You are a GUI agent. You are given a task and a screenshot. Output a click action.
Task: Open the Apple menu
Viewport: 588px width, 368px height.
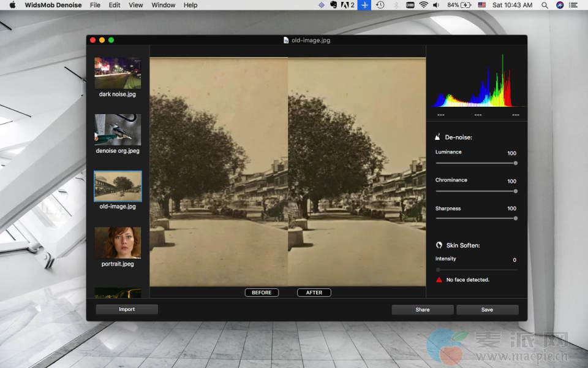click(x=12, y=5)
